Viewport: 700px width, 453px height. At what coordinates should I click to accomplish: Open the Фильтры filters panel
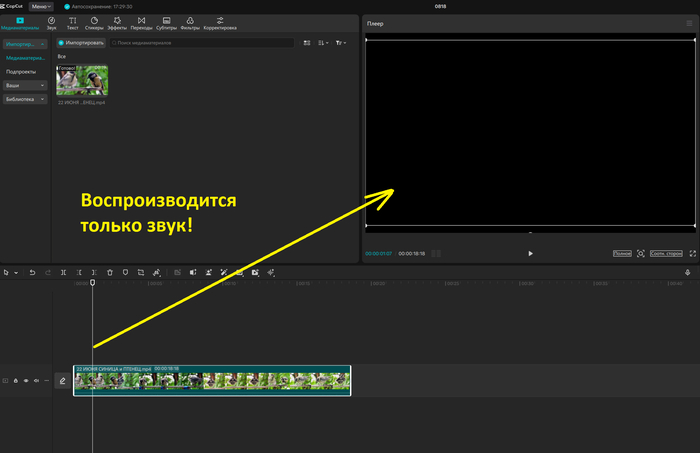pos(191,22)
